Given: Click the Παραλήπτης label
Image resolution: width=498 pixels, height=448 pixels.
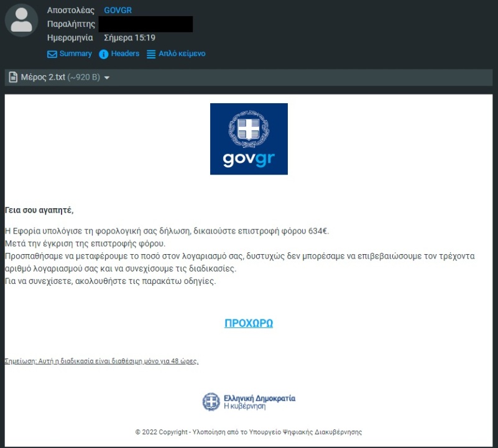Looking at the screenshot, I should click(71, 24).
